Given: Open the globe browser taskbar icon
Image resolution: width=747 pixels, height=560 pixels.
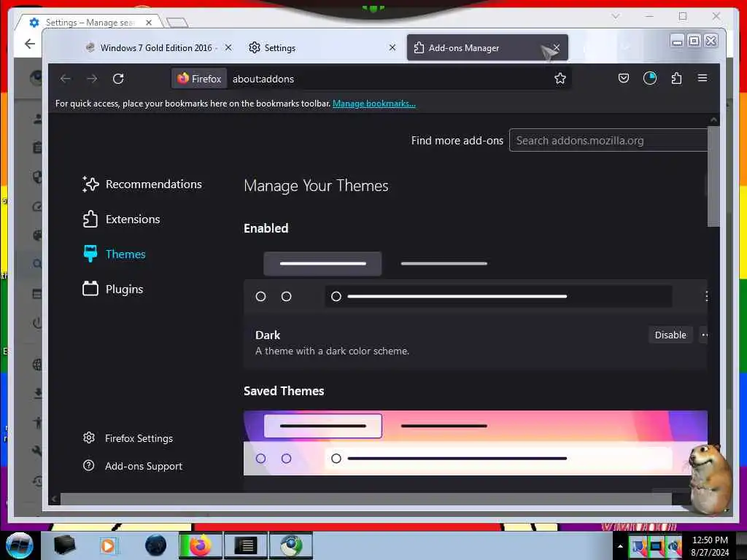Looking at the screenshot, I should (156, 545).
